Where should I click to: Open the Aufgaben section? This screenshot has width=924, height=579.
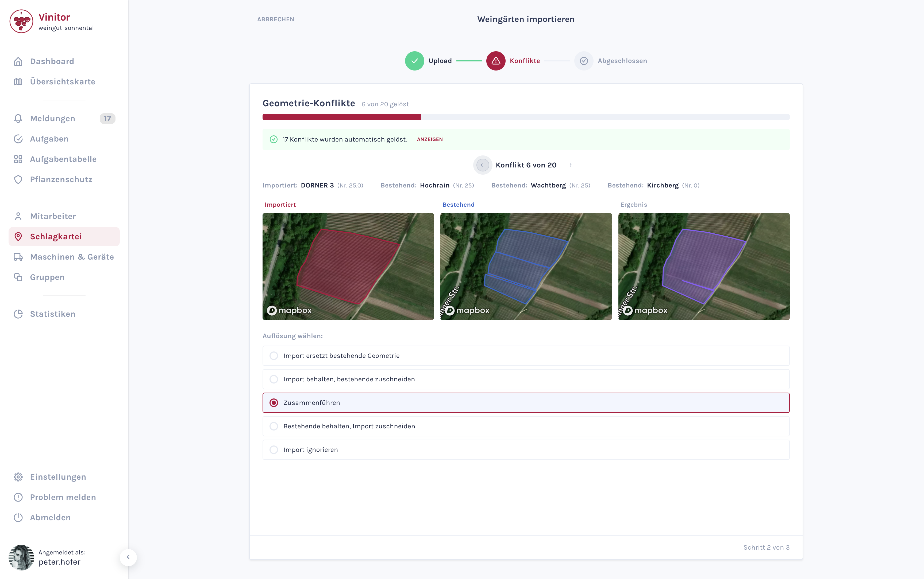49,139
